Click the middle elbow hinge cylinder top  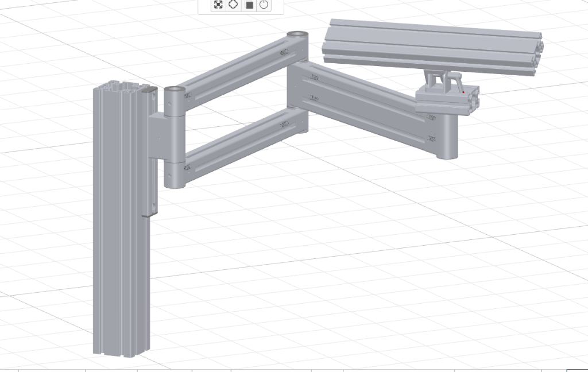pyautogui.click(x=297, y=35)
